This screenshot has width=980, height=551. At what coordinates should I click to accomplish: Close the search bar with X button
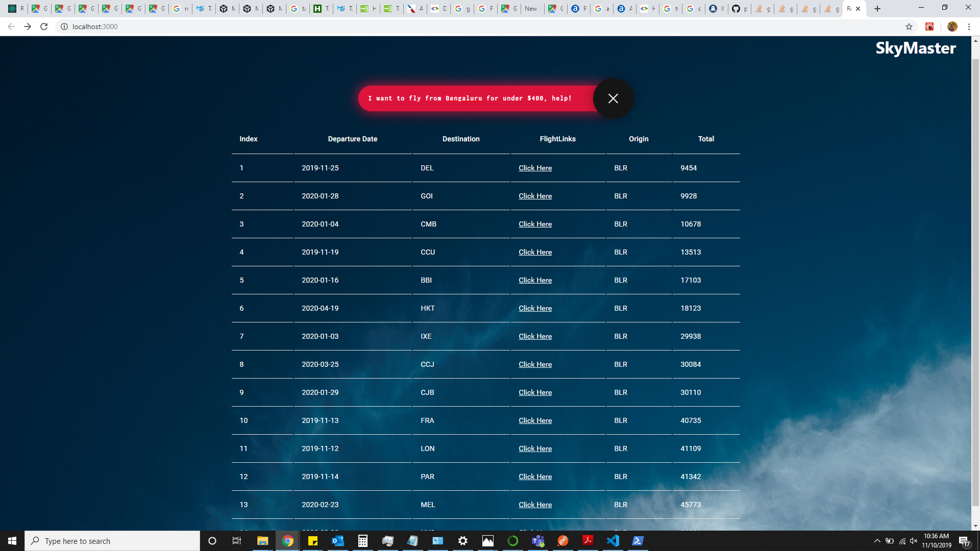coord(613,98)
